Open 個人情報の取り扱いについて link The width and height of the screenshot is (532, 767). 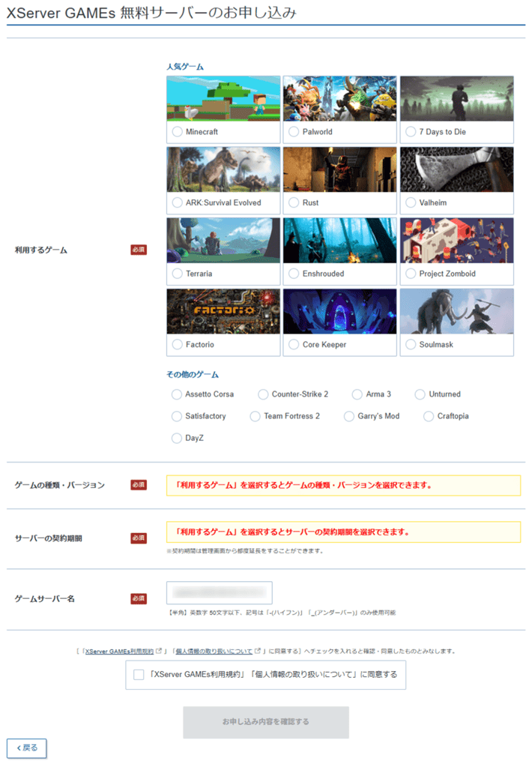click(214, 652)
